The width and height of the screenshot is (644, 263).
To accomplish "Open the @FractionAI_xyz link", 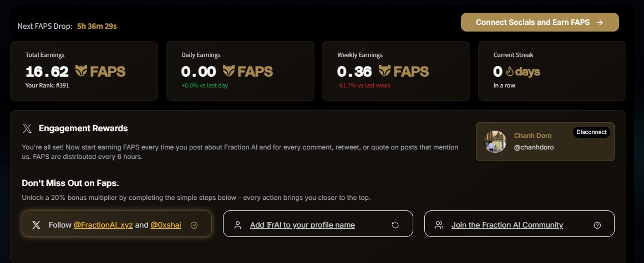I will point(103,225).
